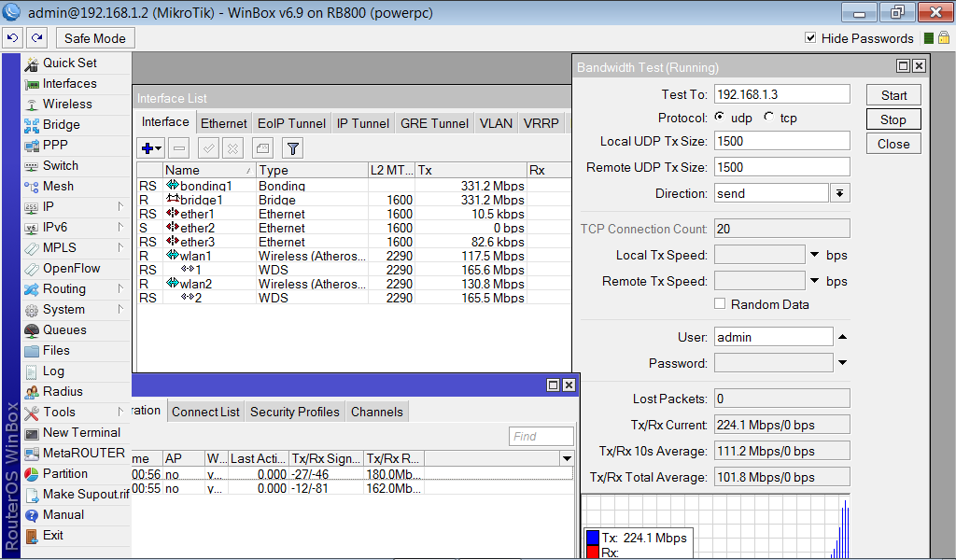Open the Connect List tab
956x560 pixels.
click(x=205, y=412)
